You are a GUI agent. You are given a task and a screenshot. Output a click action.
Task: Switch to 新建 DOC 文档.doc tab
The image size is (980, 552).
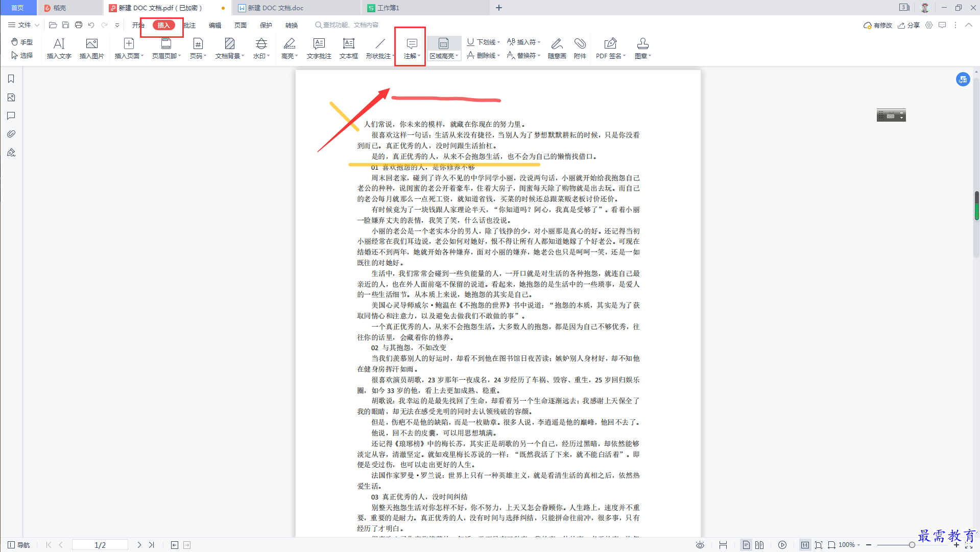[x=296, y=8]
